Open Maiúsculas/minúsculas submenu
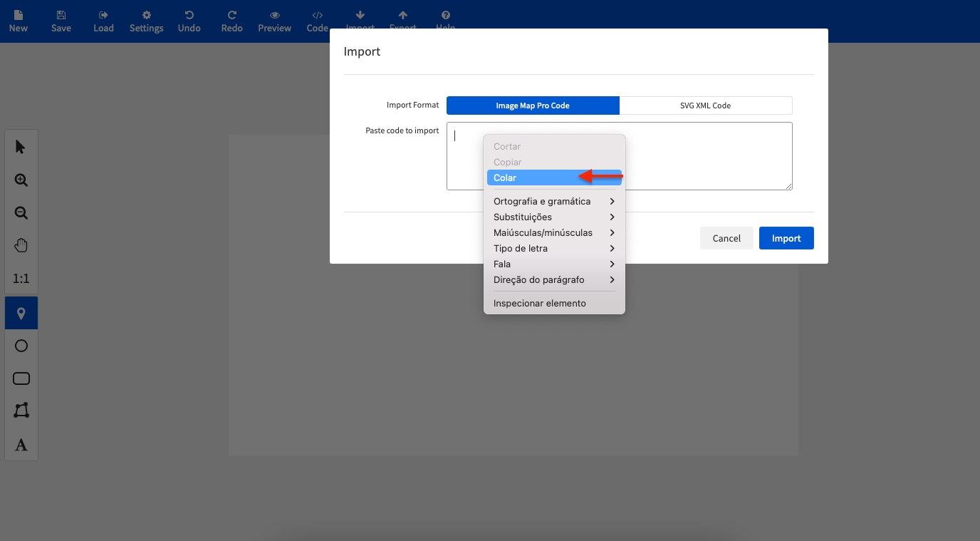 554,232
